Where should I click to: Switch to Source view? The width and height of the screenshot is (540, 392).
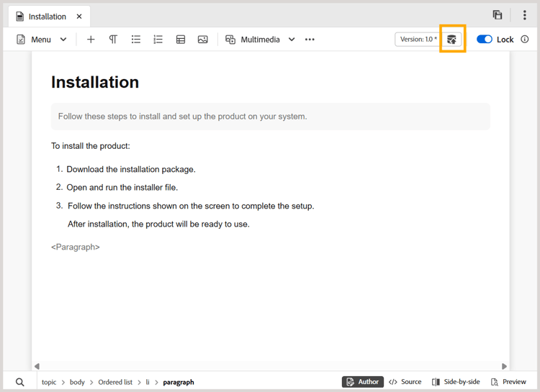(x=405, y=382)
